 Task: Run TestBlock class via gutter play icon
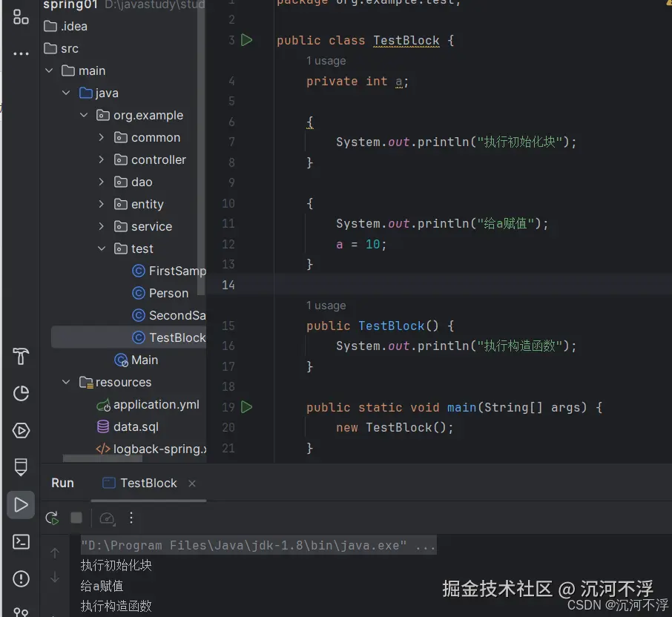[246, 40]
